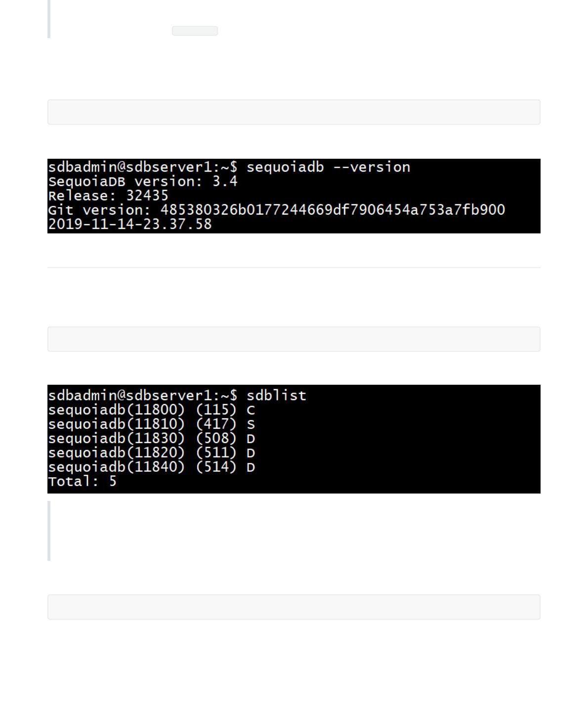588x721 pixels.
Task: Click the sequoiadb --version command prompt line
Action: click(x=229, y=167)
